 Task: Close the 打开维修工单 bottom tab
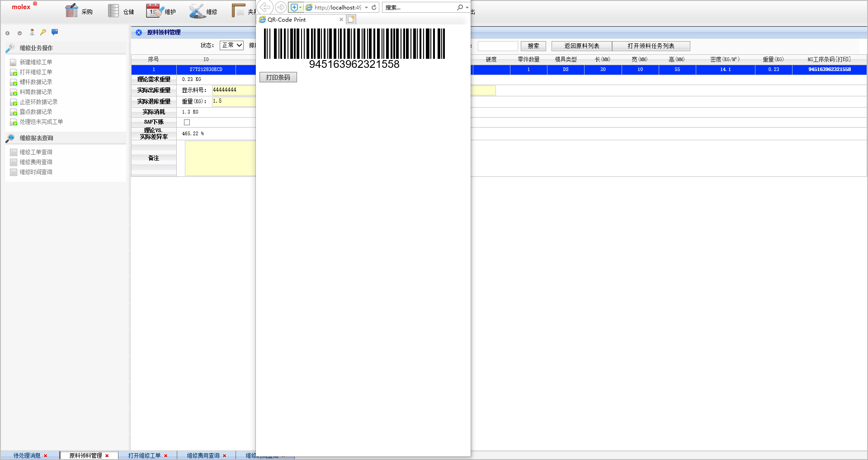[x=166, y=456]
